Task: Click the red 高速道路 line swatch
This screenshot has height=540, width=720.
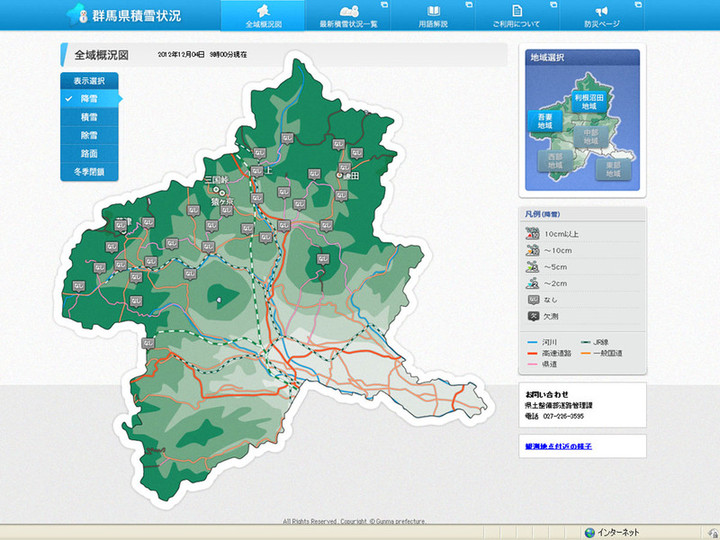Action: point(533,353)
